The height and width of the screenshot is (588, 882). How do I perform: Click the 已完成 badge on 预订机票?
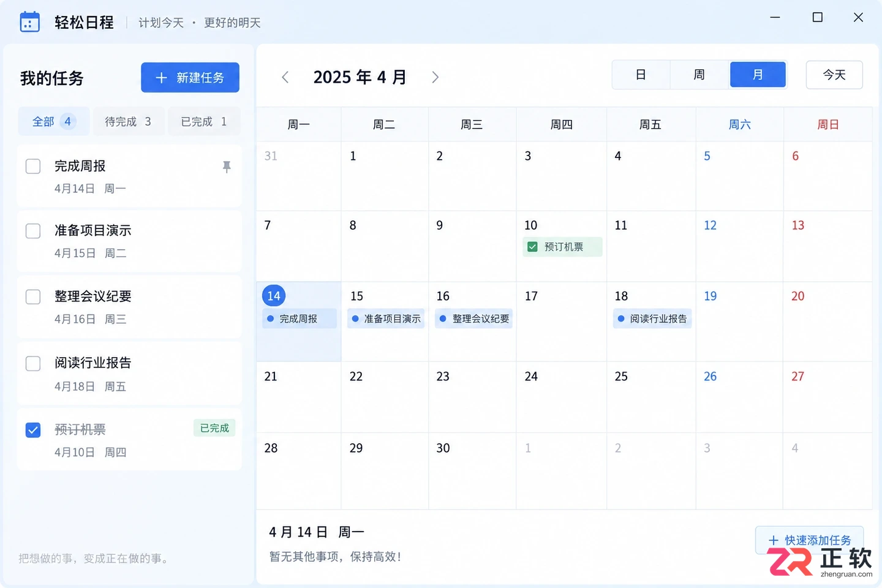214,428
